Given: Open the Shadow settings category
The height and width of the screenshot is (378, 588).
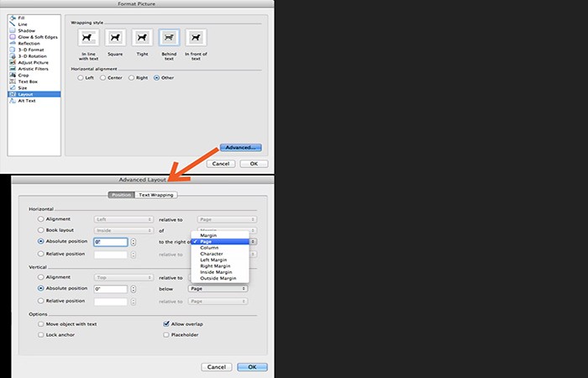Looking at the screenshot, I should click(34, 30).
